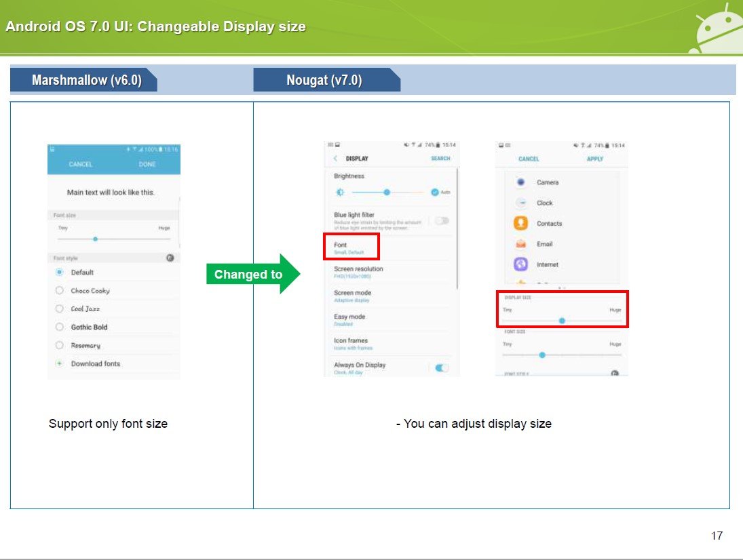Select the Choco Cooky font radio button
This screenshot has width=743, height=560.
click(60, 291)
